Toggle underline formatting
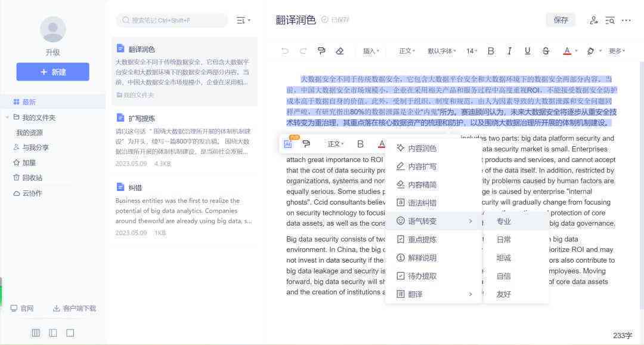644x345 pixels. pos(527,51)
